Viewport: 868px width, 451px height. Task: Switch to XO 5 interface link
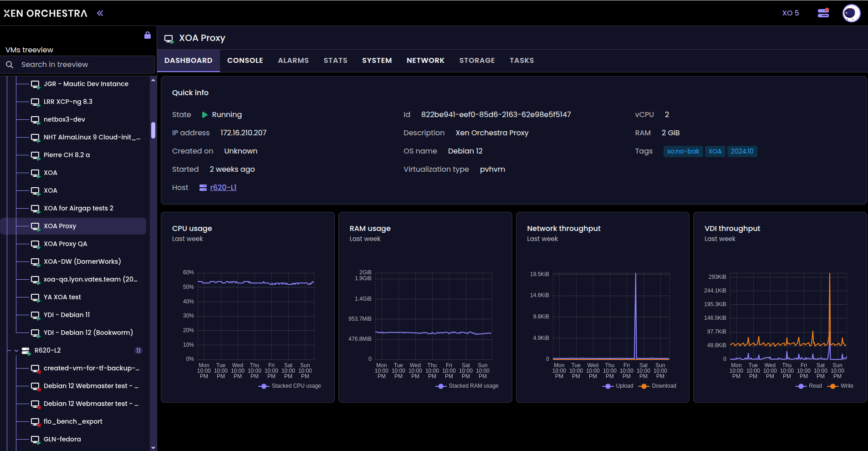tap(791, 13)
